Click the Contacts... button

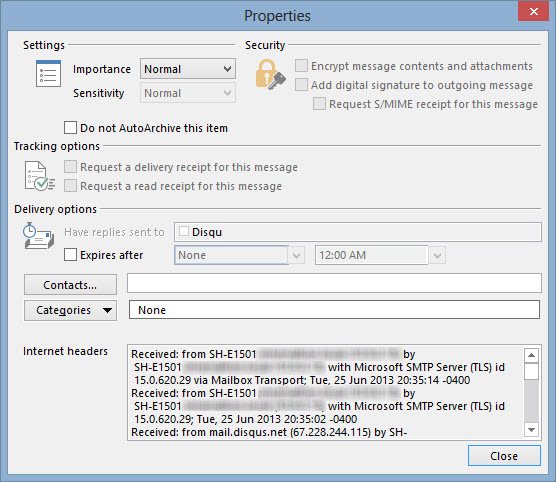[x=70, y=284]
